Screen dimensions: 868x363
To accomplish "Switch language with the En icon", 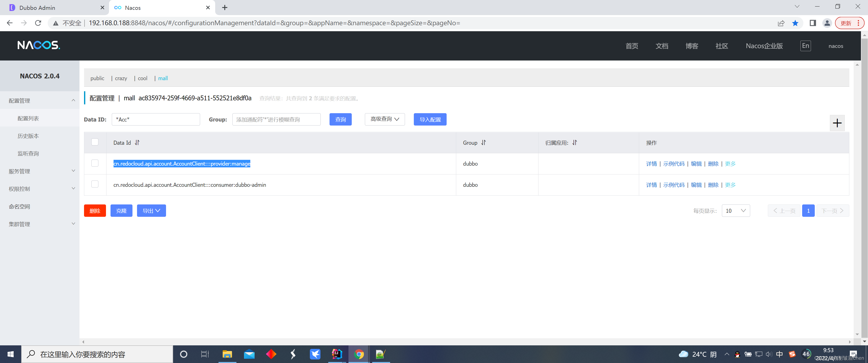I will click(x=805, y=46).
